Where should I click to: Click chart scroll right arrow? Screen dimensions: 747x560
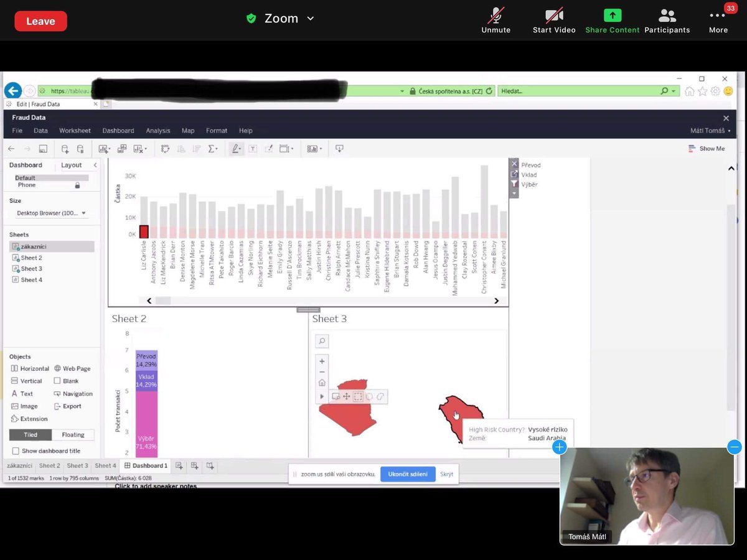[x=496, y=301]
